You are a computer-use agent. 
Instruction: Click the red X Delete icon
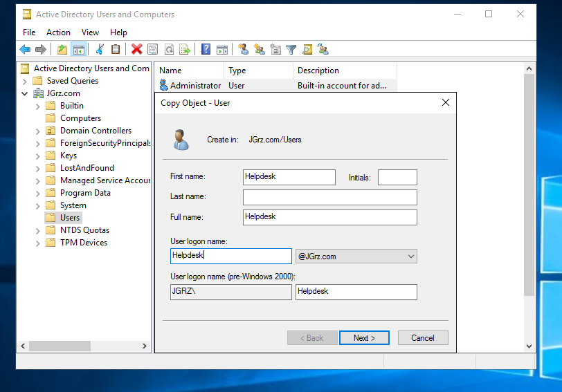(x=136, y=49)
